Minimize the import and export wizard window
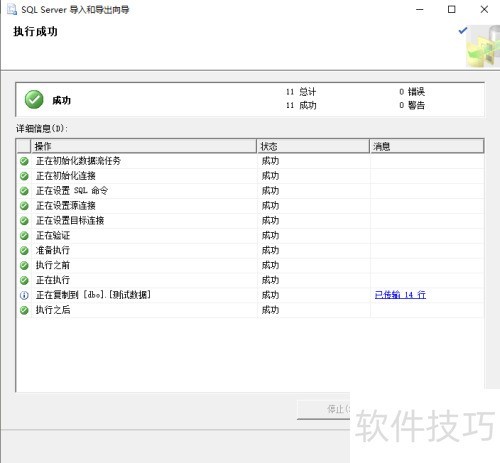The image size is (500, 463). (420, 10)
